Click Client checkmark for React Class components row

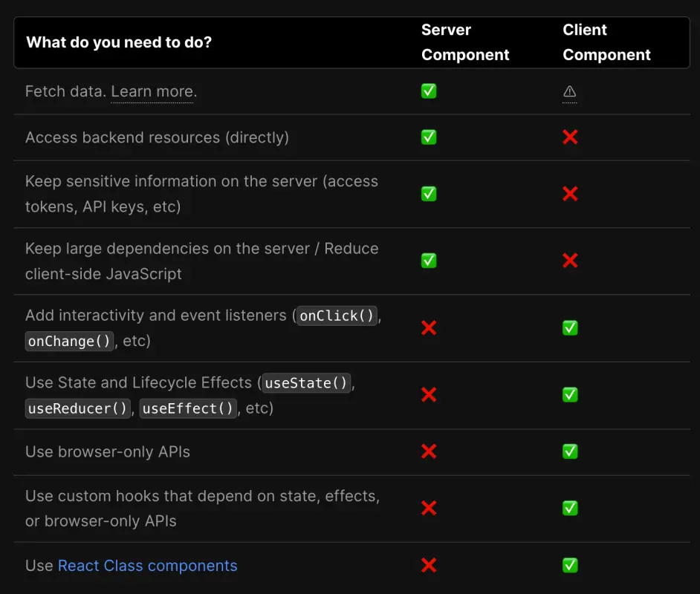pos(570,565)
